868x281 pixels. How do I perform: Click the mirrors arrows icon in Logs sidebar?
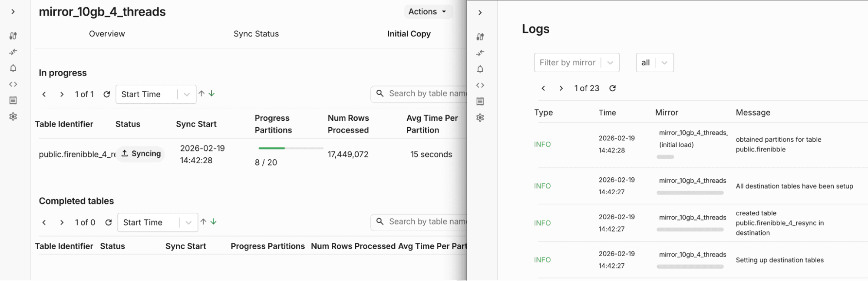[480, 53]
